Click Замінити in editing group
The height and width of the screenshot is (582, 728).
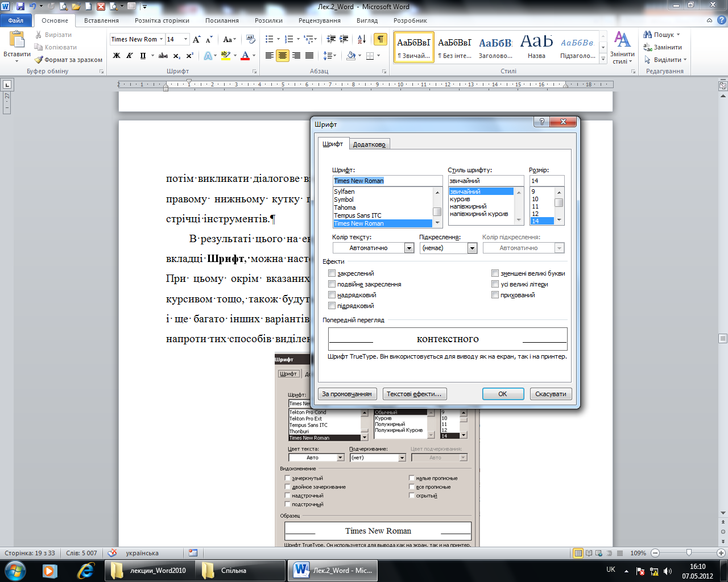tap(663, 47)
